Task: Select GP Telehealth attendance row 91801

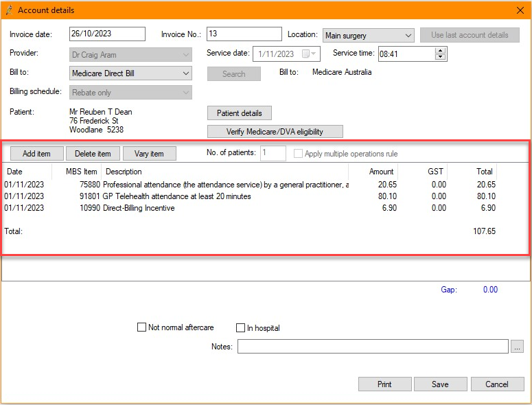Action: 250,196
